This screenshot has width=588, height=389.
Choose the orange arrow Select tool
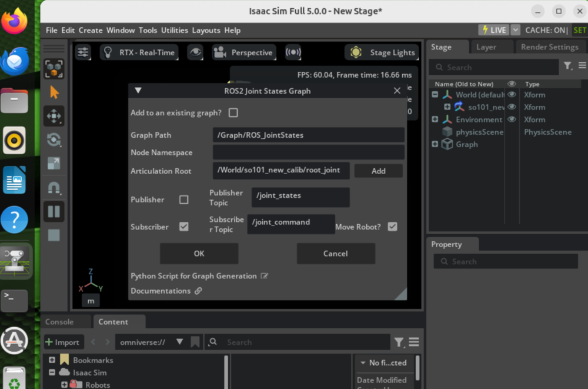click(x=54, y=92)
